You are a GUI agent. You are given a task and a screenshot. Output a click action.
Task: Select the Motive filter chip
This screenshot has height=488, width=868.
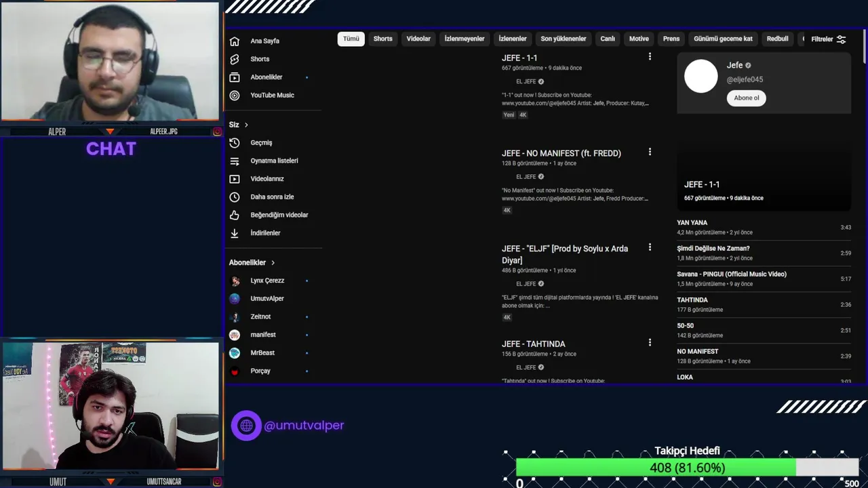click(639, 39)
